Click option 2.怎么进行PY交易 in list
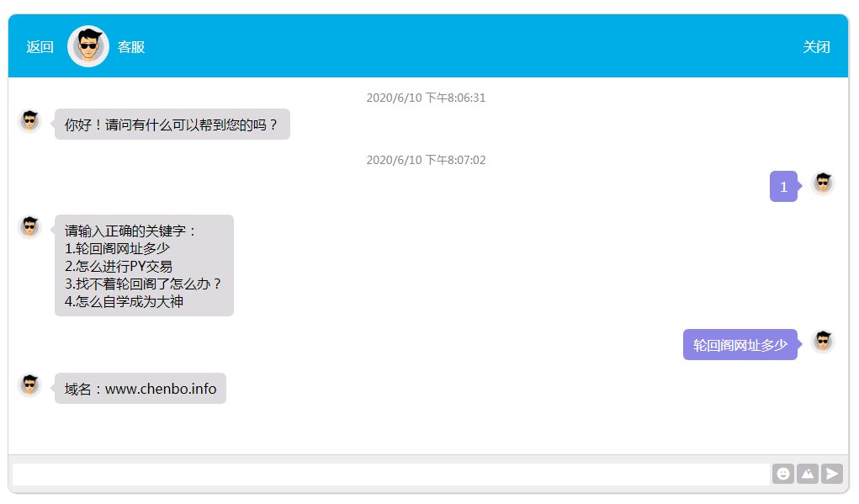This screenshot has width=859, height=504. (119, 266)
